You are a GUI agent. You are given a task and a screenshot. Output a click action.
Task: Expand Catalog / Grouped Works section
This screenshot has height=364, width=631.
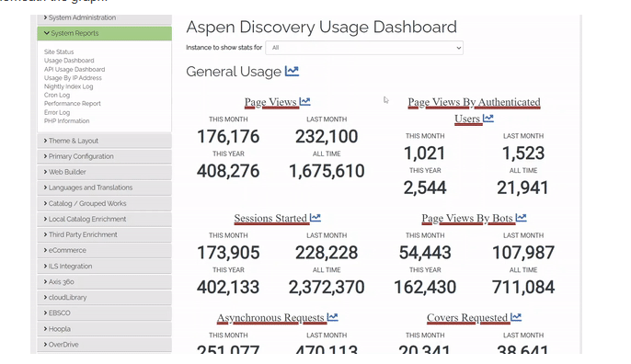[x=104, y=203]
